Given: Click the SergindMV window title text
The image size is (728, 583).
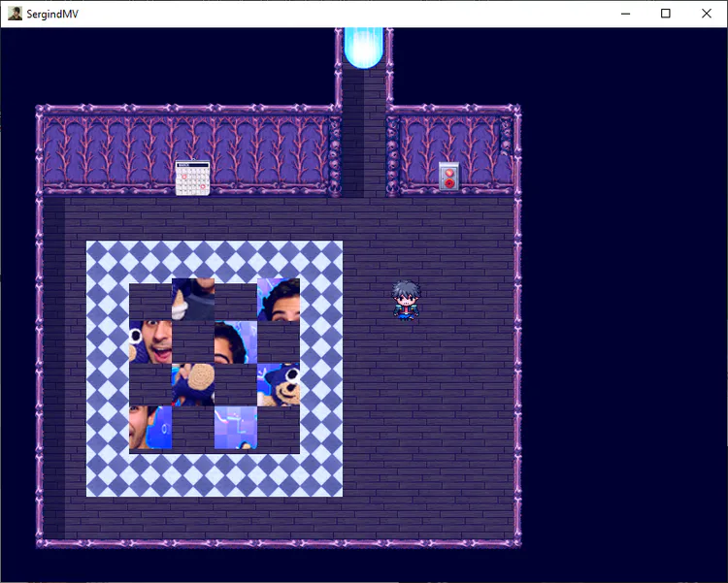Looking at the screenshot, I should point(52,14).
